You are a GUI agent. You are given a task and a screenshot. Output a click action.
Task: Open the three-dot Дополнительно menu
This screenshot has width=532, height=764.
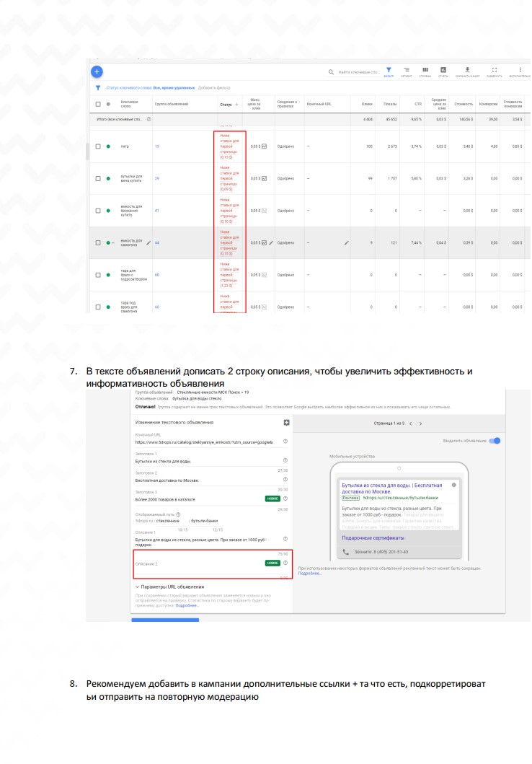pos(520,70)
